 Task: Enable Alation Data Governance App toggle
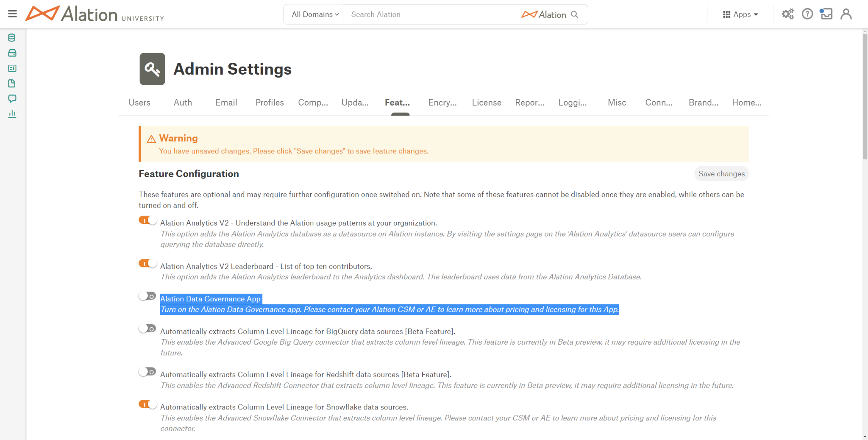pos(147,296)
